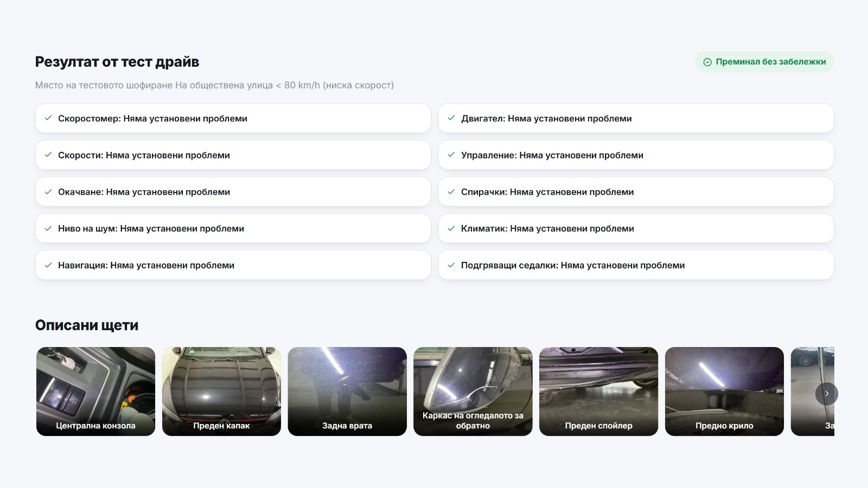Select the Управление: Няма установени проблеми text

552,155
